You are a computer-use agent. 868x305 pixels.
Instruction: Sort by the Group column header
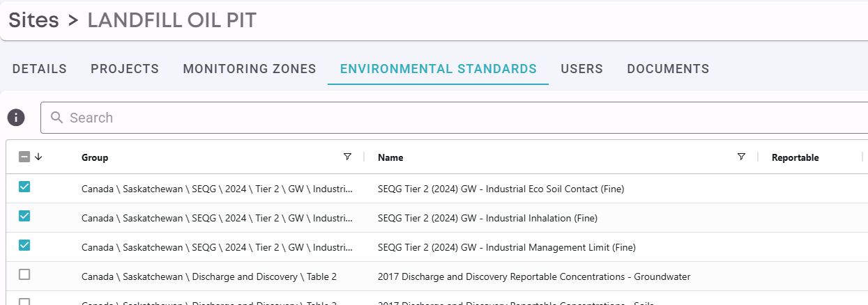click(95, 157)
